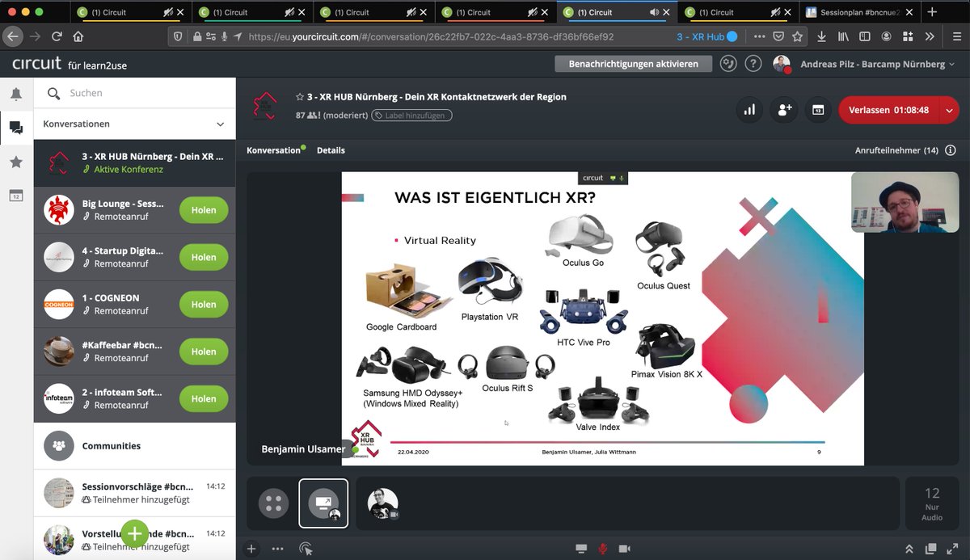The image size is (970, 560).
Task: Toggle browser sidebar icon
Action: click(865, 36)
